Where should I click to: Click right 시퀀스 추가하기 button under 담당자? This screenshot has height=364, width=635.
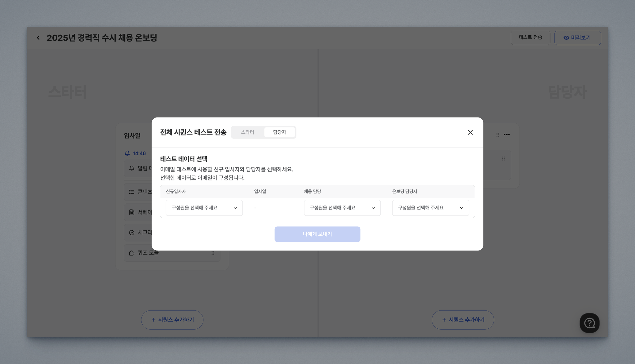[463, 320]
